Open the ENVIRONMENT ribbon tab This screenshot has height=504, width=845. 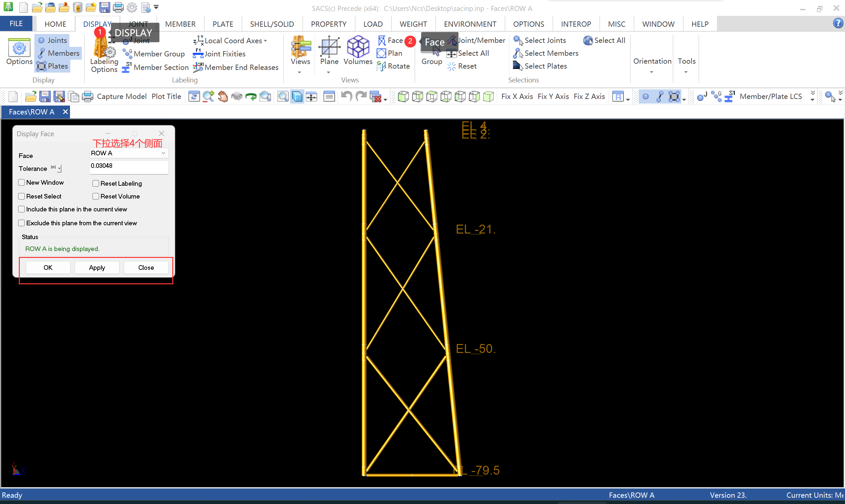coord(470,24)
